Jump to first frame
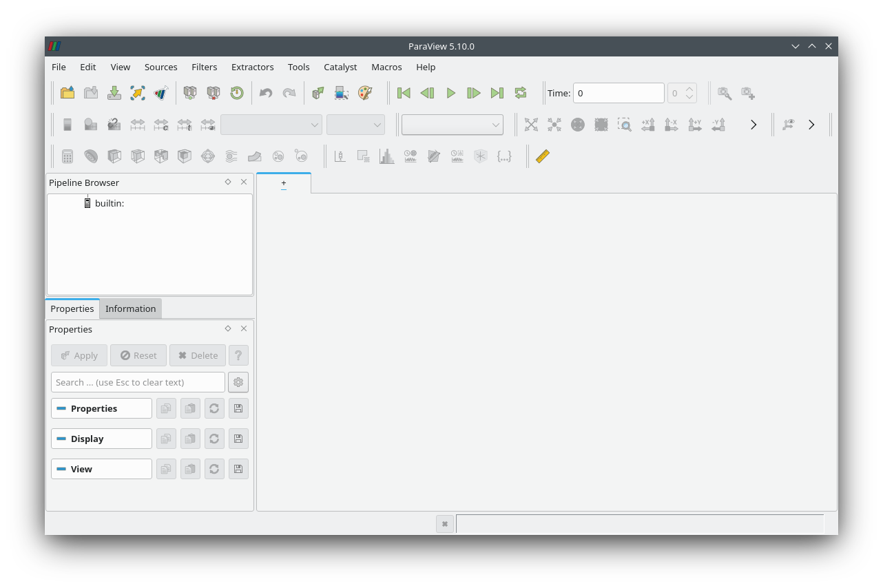Image resolution: width=883 pixels, height=588 pixels. point(404,93)
